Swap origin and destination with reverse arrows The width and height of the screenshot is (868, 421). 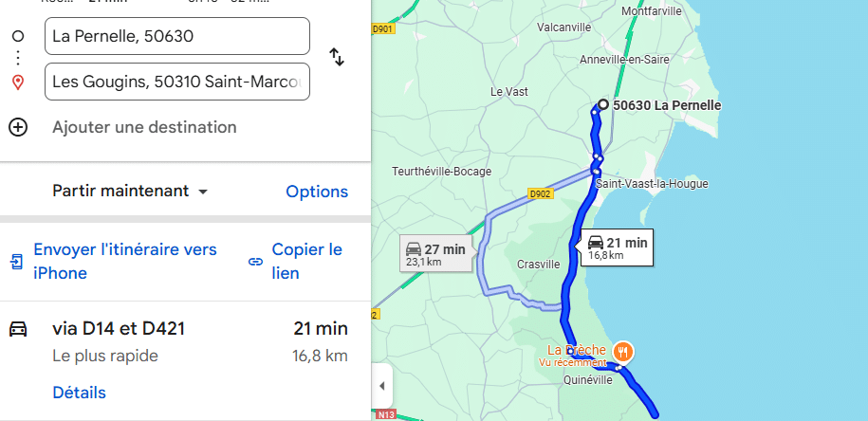tap(337, 57)
